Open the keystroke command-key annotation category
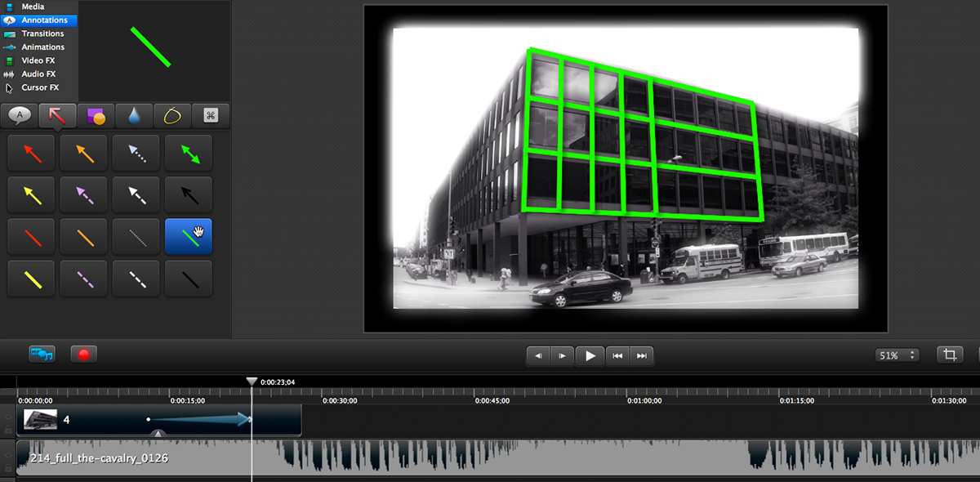 [210, 115]
